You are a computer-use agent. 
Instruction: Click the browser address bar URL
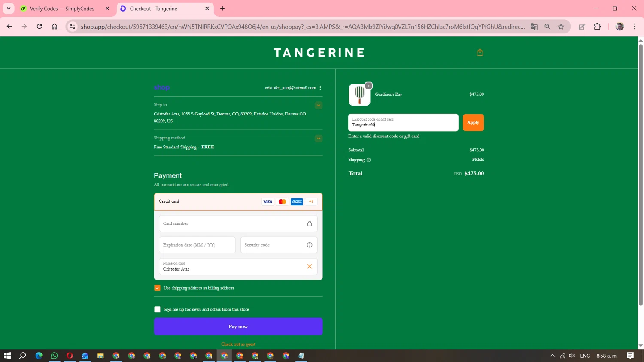tap(303, 27)
